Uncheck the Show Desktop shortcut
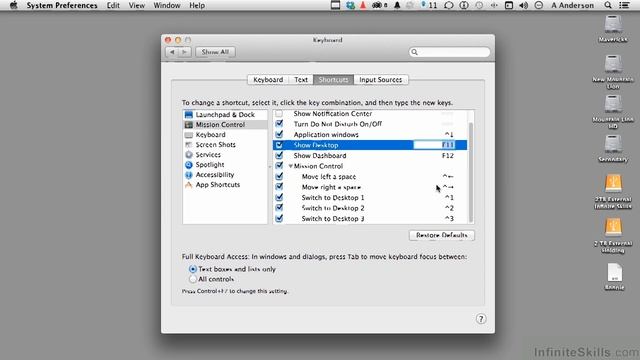 pyautogui.click(x=279, y=145)
